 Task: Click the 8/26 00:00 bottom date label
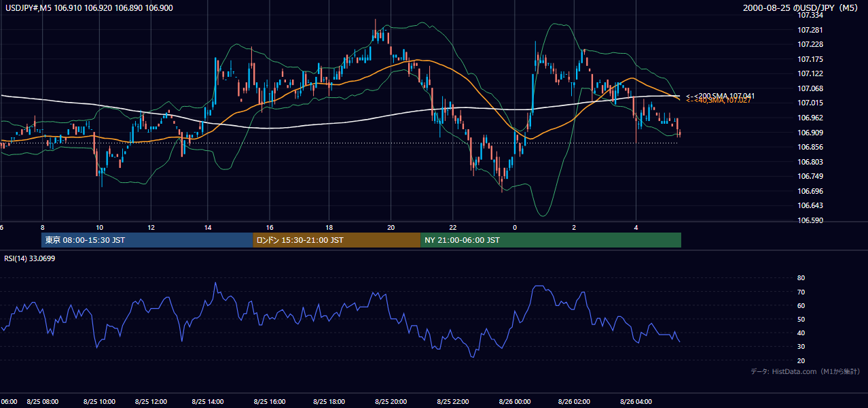pos(515,401)
